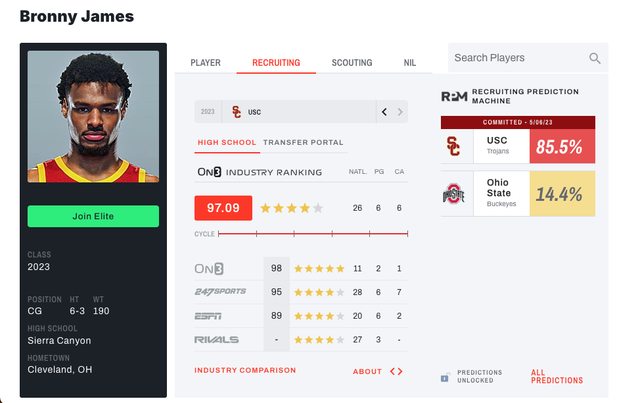Go to previous school with left chevron
The width and height of the screenshot is (640, 403).
384,112
